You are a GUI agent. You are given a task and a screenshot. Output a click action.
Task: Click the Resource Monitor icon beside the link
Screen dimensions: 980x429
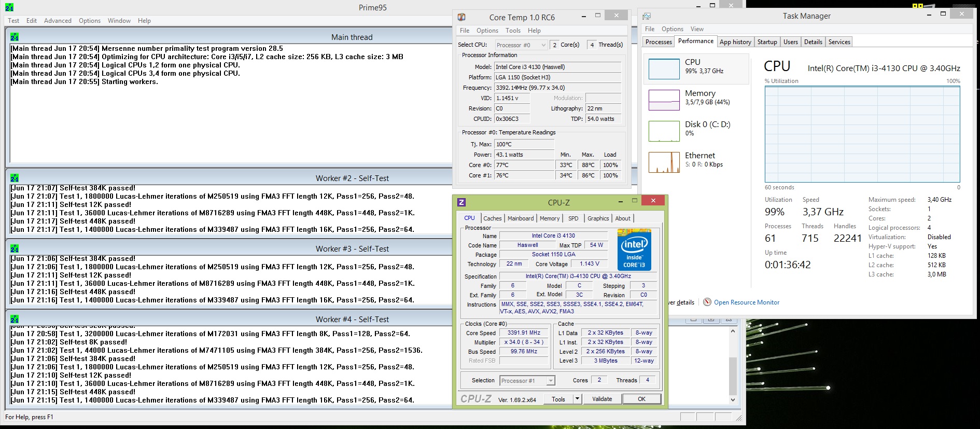coord(707,302)
